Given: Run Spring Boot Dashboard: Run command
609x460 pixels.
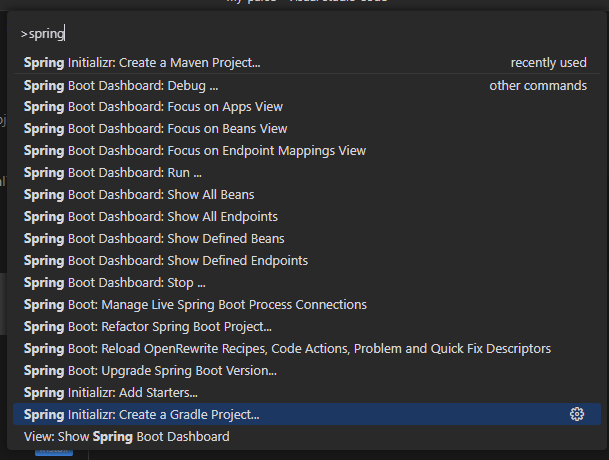Looking at the screenshot, I should tap(307, 172).
